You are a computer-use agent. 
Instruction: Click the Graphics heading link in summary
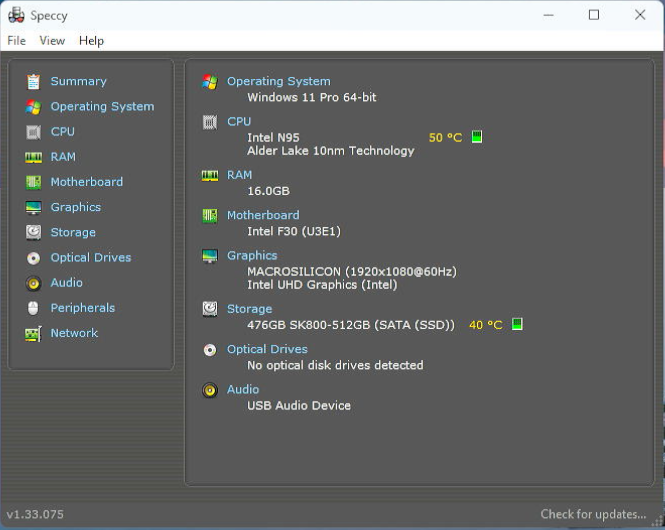252,256
